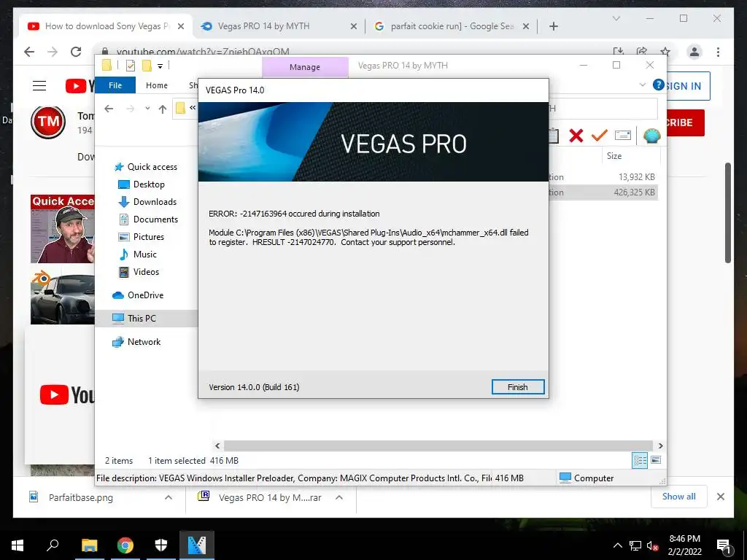This screenshot has height=560, width=747.
Task: Open the YouTube hamburger menu
Action: pos(39,86)
